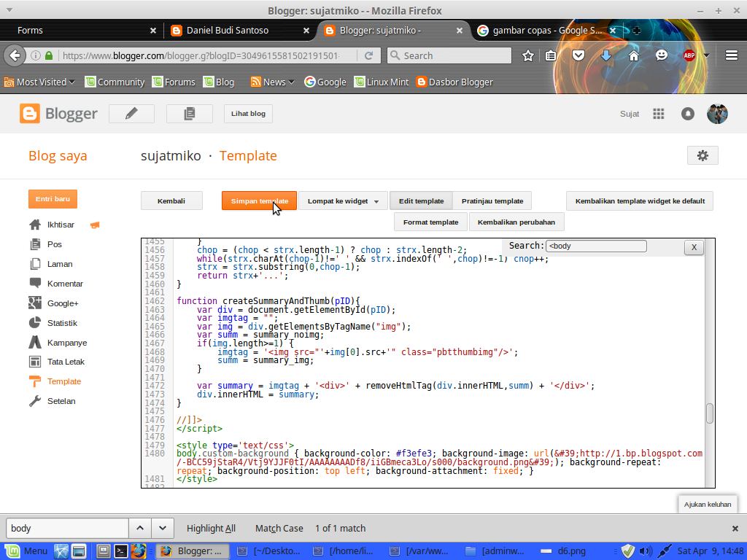Expand the News bookmark folder
The image size is (747, 560).
click(273, 82)
